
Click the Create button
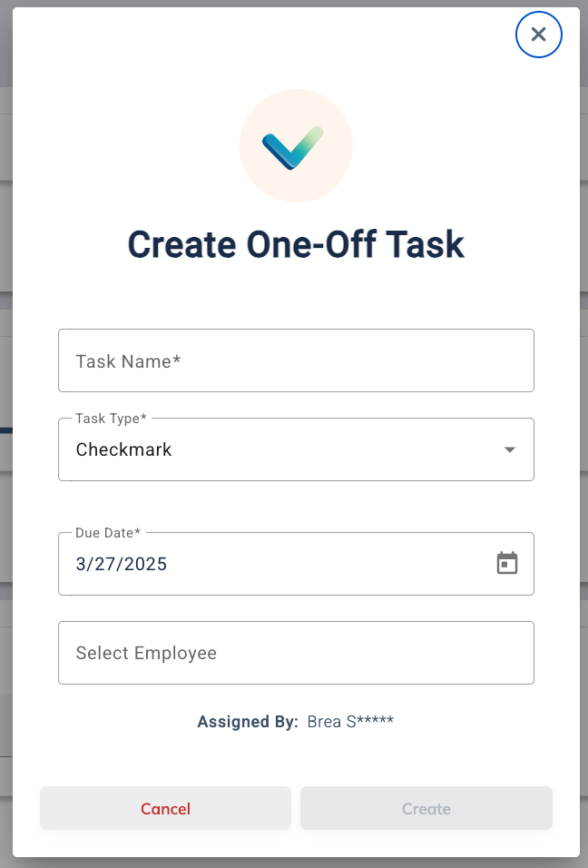[x=426, y=808]
